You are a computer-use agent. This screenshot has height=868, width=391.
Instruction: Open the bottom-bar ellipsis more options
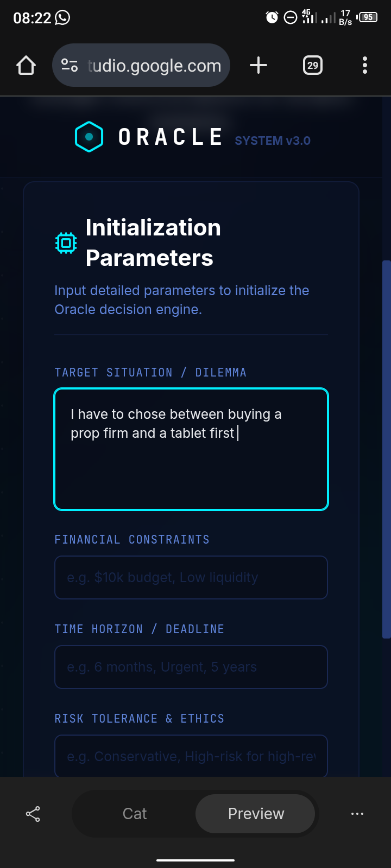pyautogui.click(x=357, y=814)
